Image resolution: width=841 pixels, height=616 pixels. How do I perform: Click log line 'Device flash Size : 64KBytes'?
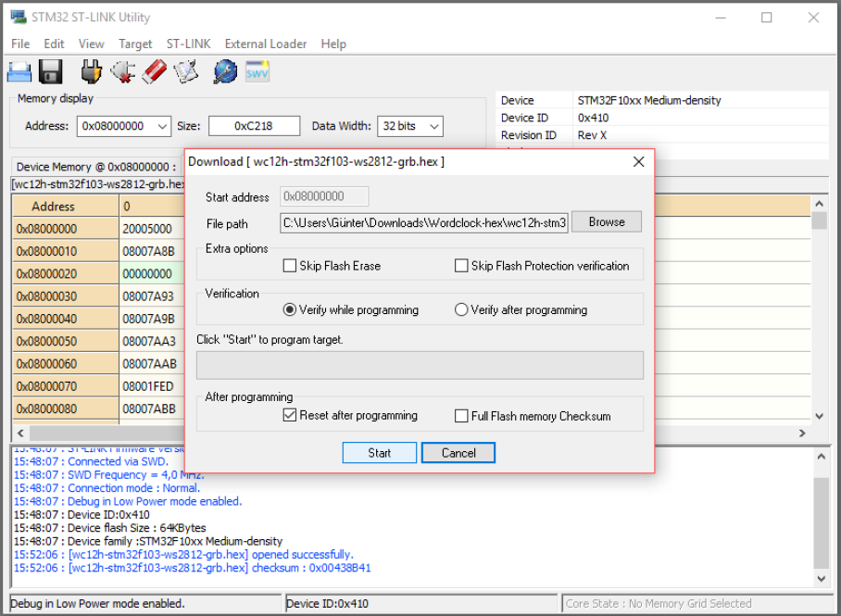109,528
